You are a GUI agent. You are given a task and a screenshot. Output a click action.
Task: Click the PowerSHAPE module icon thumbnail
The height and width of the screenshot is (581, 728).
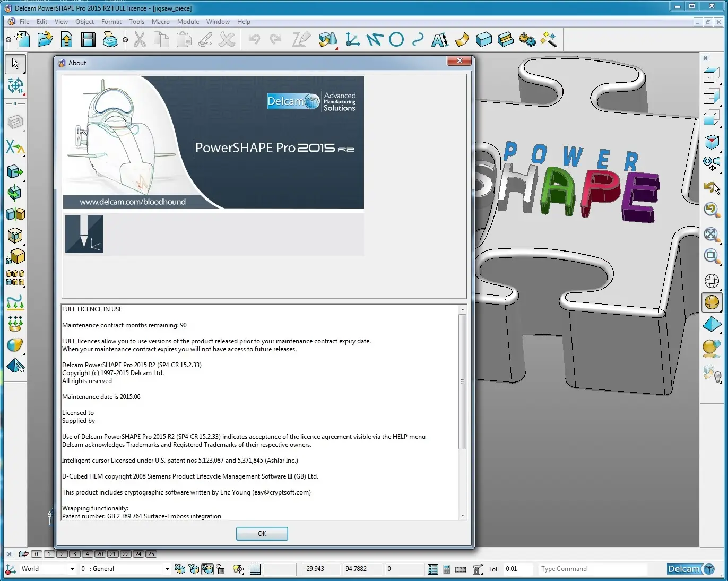(84, 234)
